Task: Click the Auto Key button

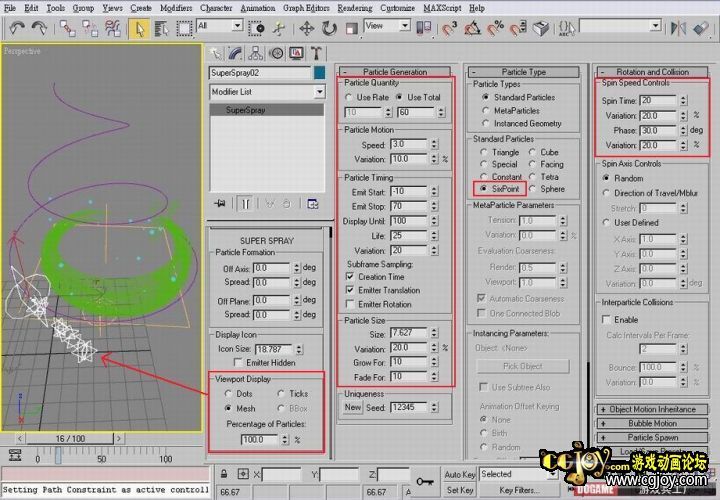Action: 460,474
